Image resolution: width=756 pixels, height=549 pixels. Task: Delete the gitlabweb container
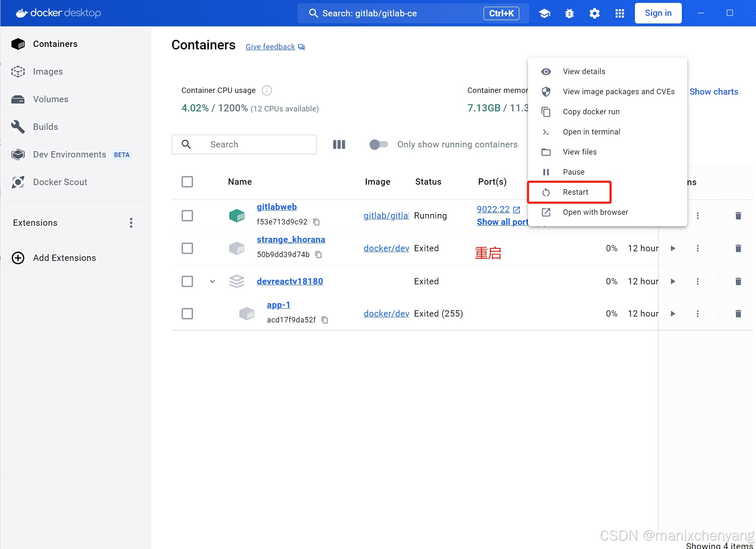click(x=738, y=216)
